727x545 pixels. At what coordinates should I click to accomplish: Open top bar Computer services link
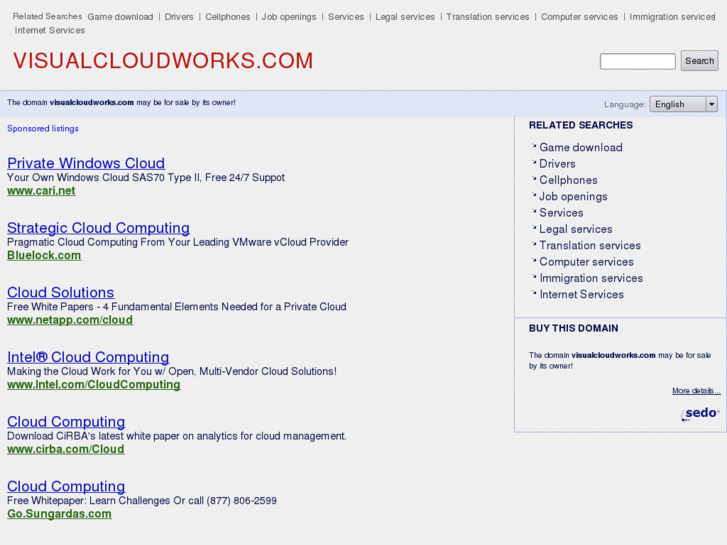coord(580,17)
